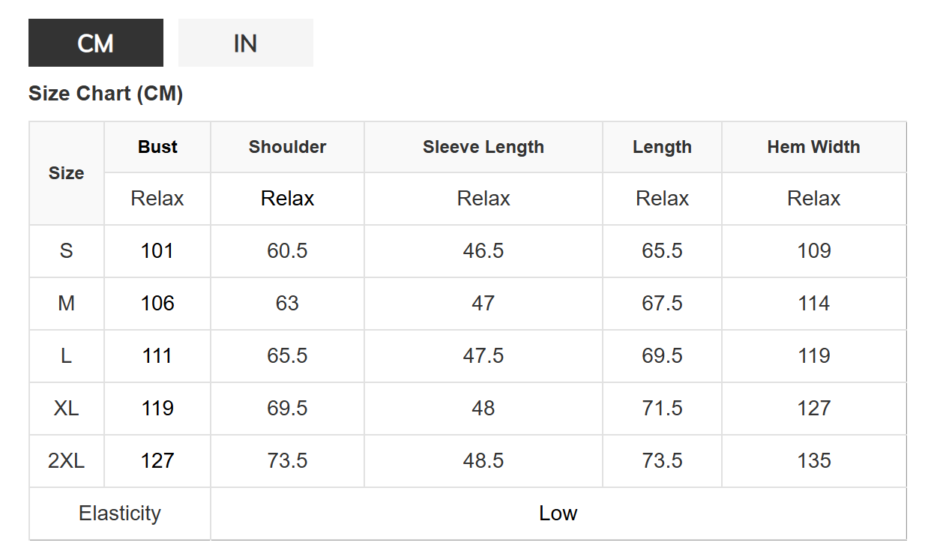Click bust value 101 for size S
This screenshot has height=560, width=940.
click(157, 251)
